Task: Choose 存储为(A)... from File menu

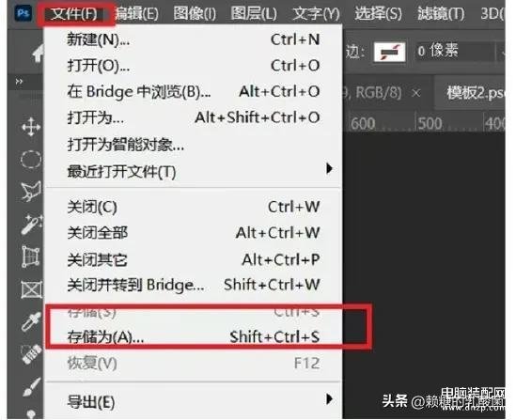Action: (193, 337)
